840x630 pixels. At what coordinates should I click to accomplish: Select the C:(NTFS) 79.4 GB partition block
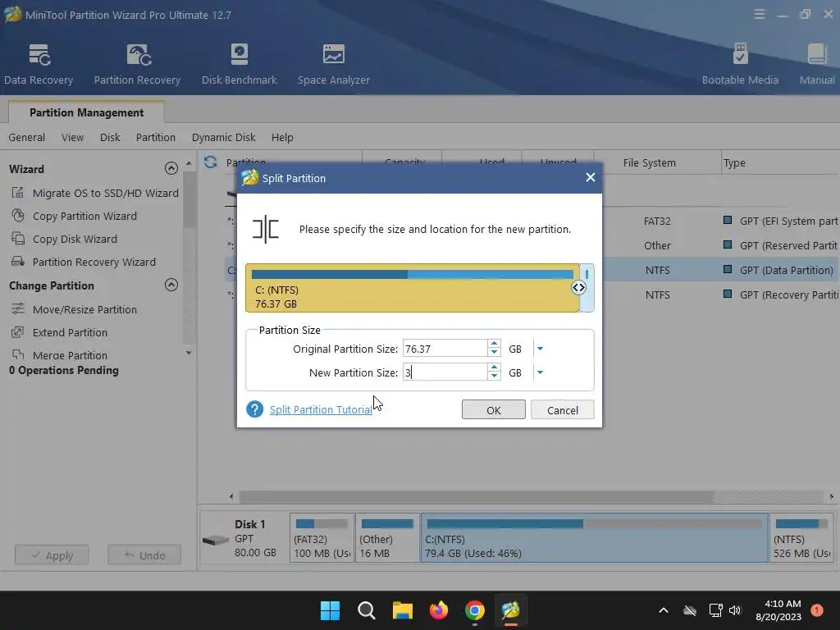tap(594, 538)
